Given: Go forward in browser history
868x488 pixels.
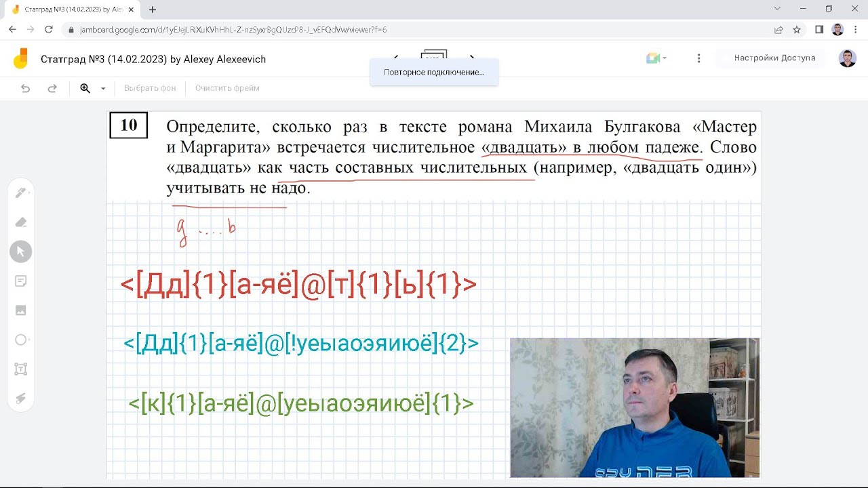Looking at the screenshot, I should coord(31,30).
